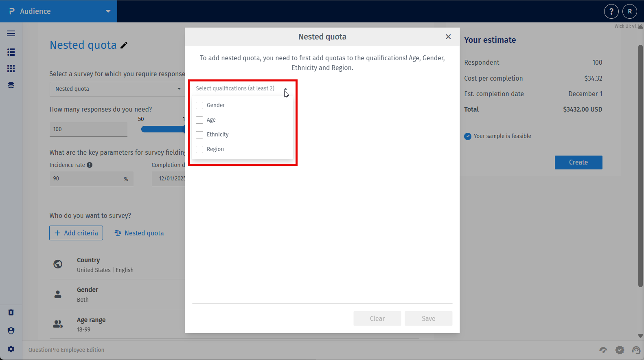Click the feasible sample checkmark icon

point(468,136)
